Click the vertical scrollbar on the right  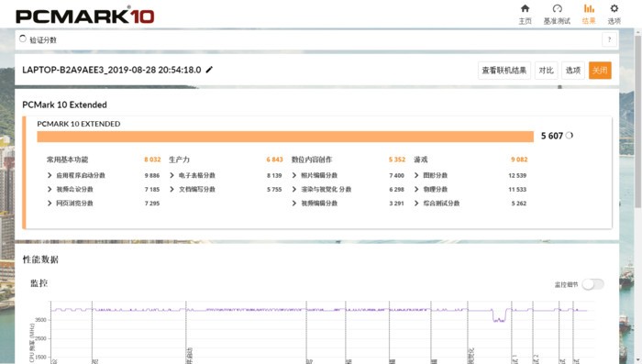[638, 123]
